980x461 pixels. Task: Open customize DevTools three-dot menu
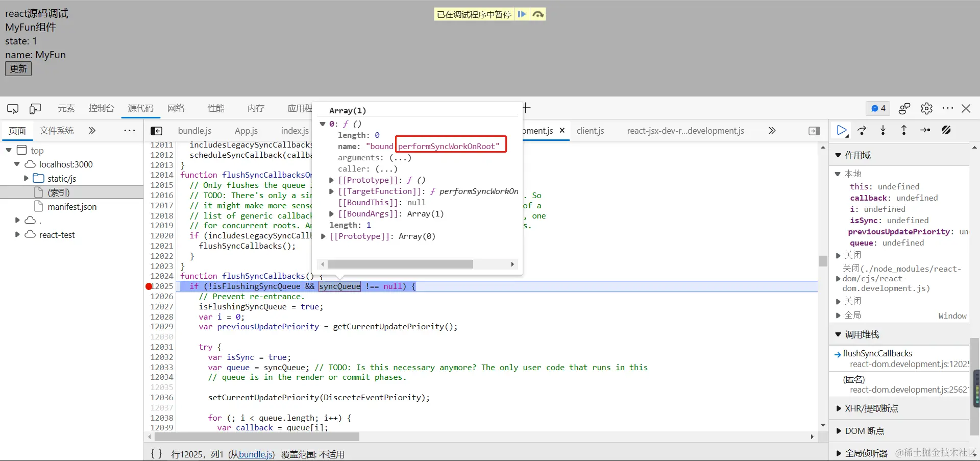(x=948, y=108)
